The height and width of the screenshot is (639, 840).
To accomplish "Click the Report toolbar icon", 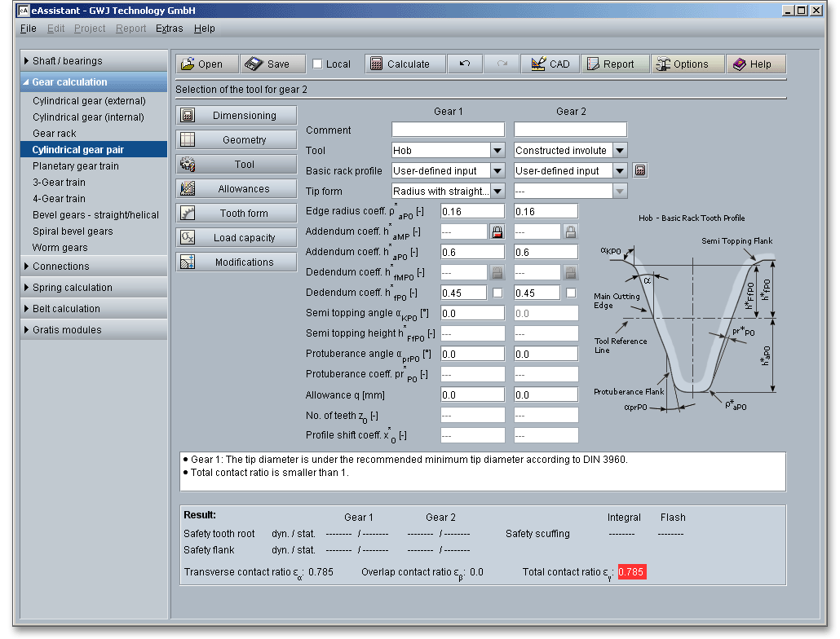I will coord(593,64).
